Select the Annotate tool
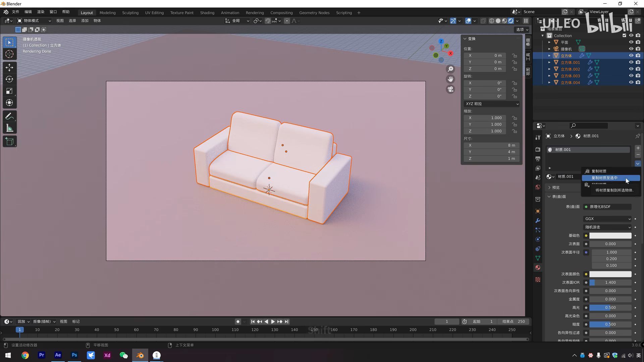The width and height of the screenshot is (644, 362). [x=9, y=116]
